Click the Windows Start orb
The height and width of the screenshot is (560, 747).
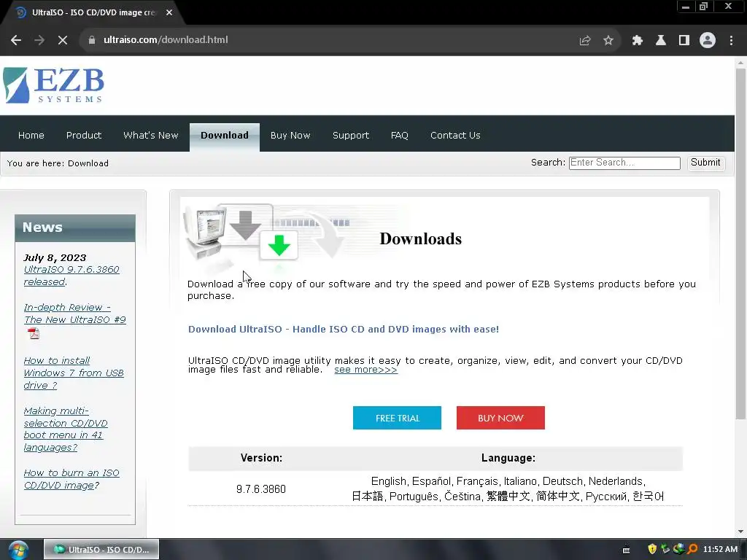pyautogui.click(x=18, y=550)
